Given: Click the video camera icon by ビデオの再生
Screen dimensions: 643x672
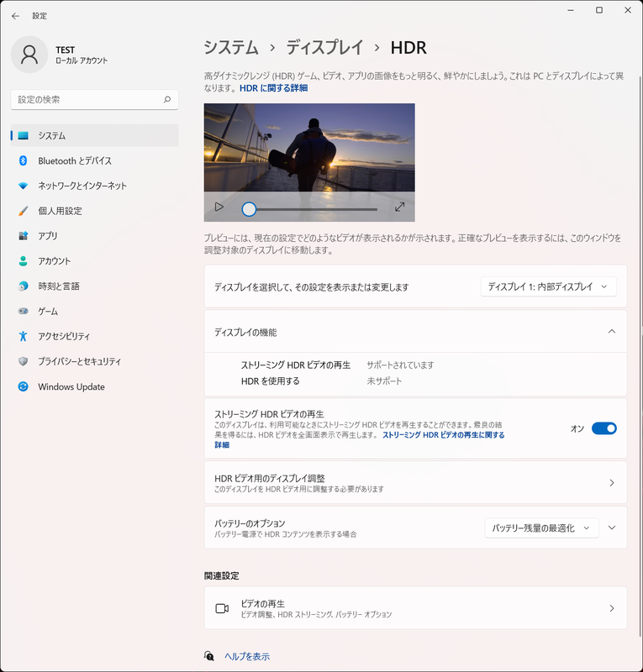Looking at the screenshot, I should (222, 608).
